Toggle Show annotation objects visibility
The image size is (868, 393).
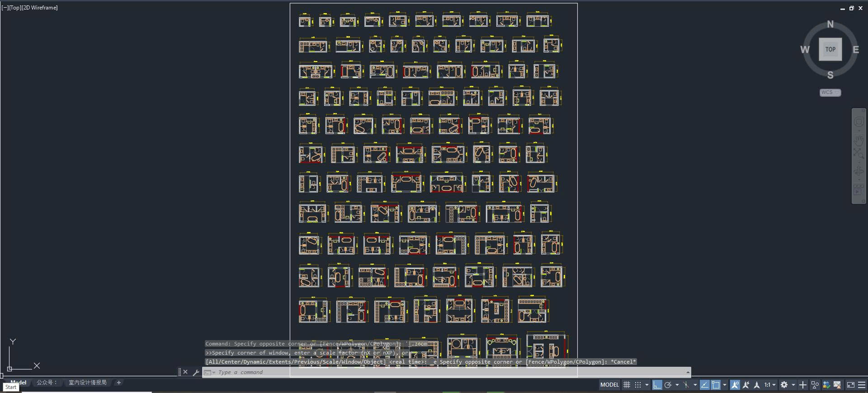click(x=735, y=385)
